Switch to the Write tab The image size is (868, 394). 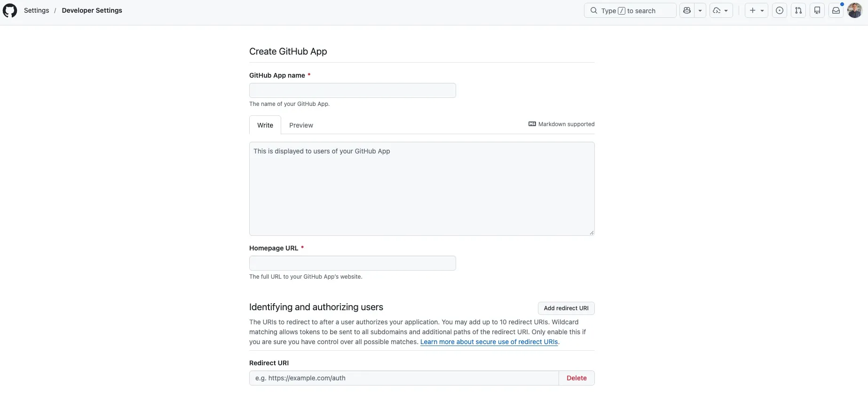pyautogui.click(x=265, y=125)
